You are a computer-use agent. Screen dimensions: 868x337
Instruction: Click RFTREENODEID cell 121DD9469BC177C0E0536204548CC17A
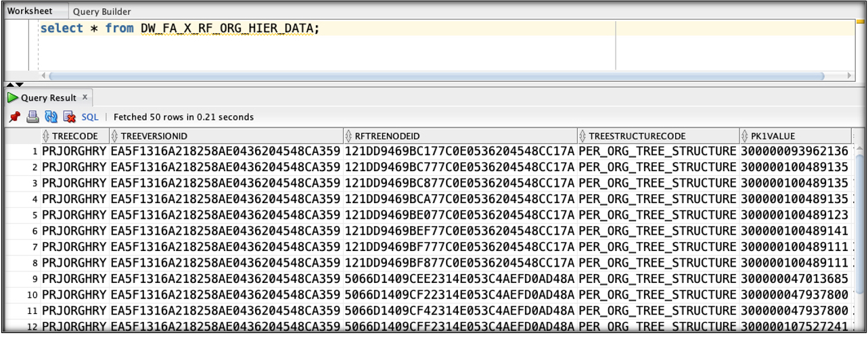coord(460,151)
